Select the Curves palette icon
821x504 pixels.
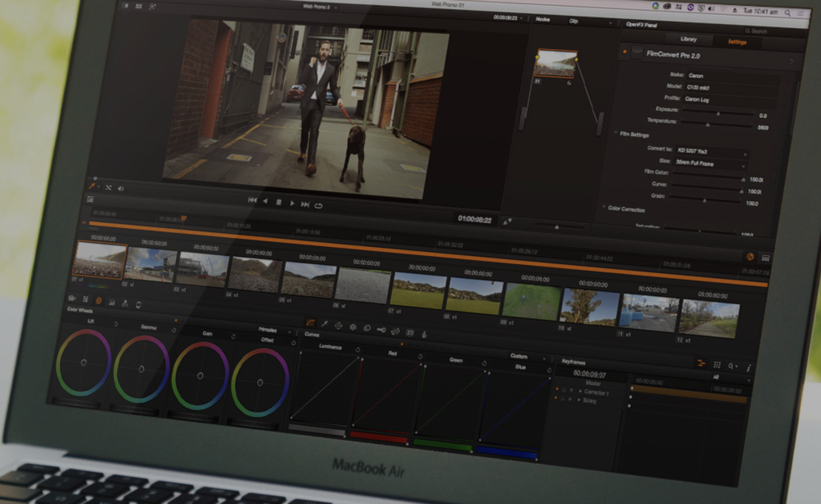[x=310, y=323]
